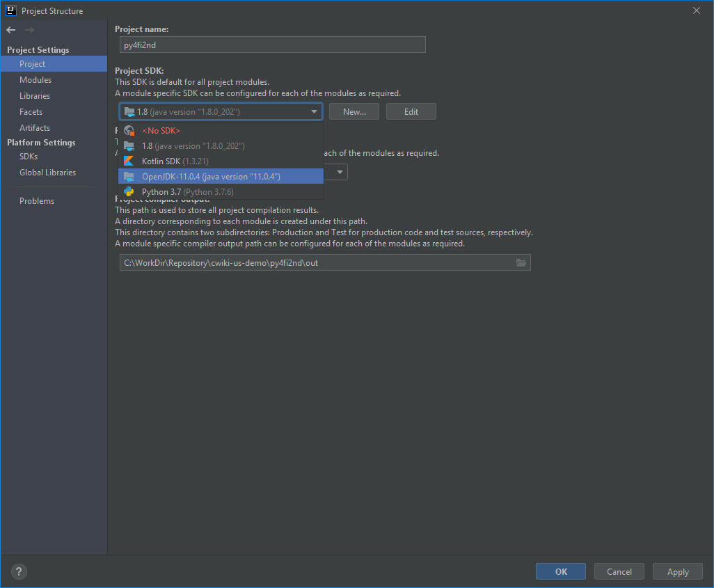Open the Libraries settings page
The height and width of the screenshot is (588, 714).
coord(54,95)
